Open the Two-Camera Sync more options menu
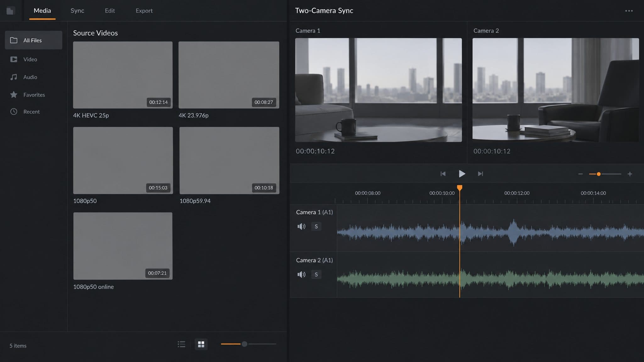The image size is (644, 362). pyautogui.click(x=629, y=11)
